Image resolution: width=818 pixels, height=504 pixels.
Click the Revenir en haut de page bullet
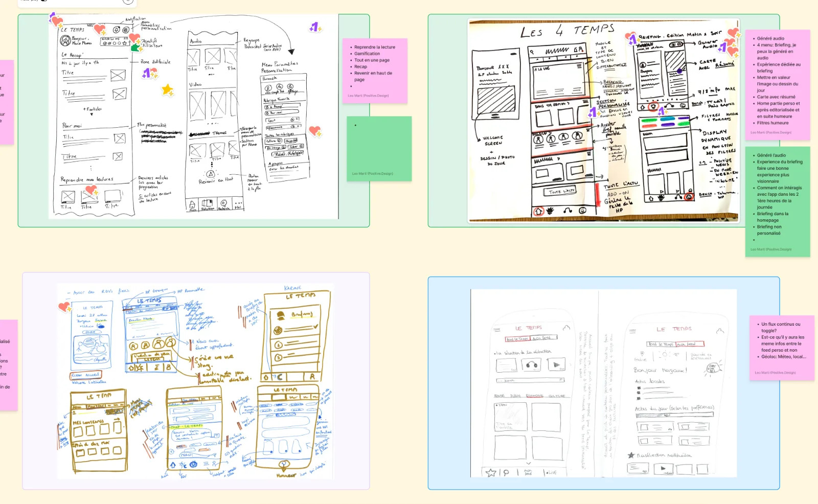point(373,76)
